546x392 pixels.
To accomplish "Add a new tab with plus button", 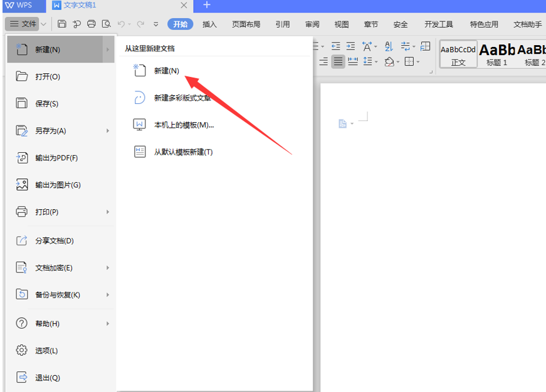I will point(207,5).
